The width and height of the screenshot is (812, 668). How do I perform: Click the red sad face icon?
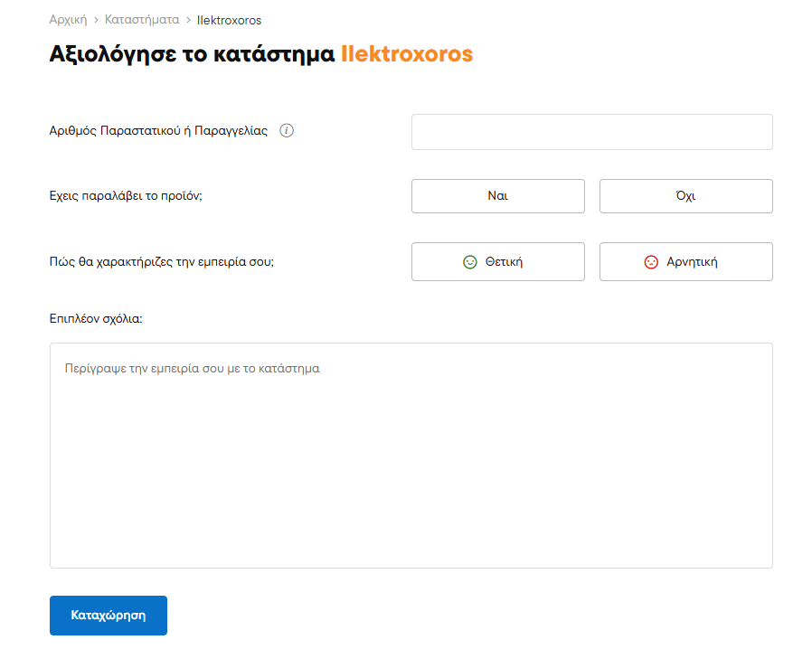pyautogui.click(x=651, y=262)
